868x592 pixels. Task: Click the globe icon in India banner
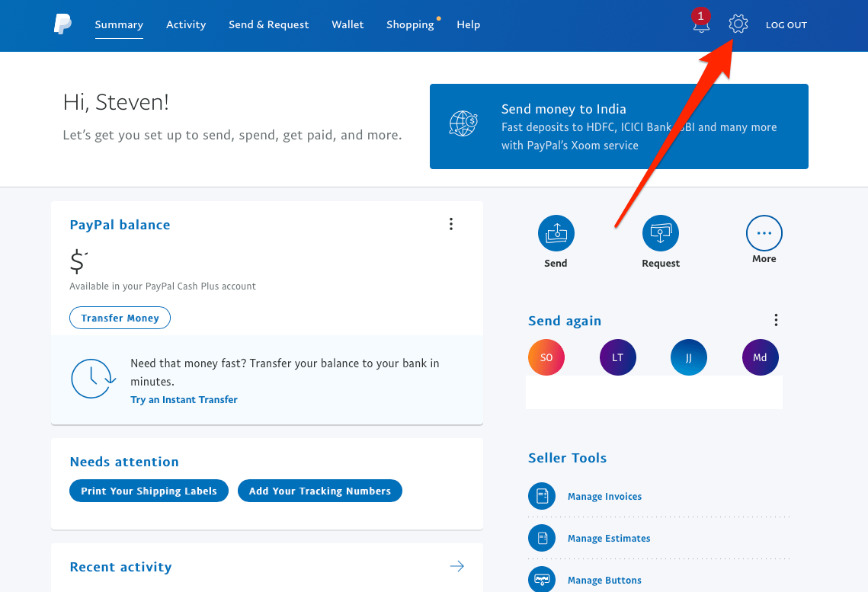pos(464,123)
